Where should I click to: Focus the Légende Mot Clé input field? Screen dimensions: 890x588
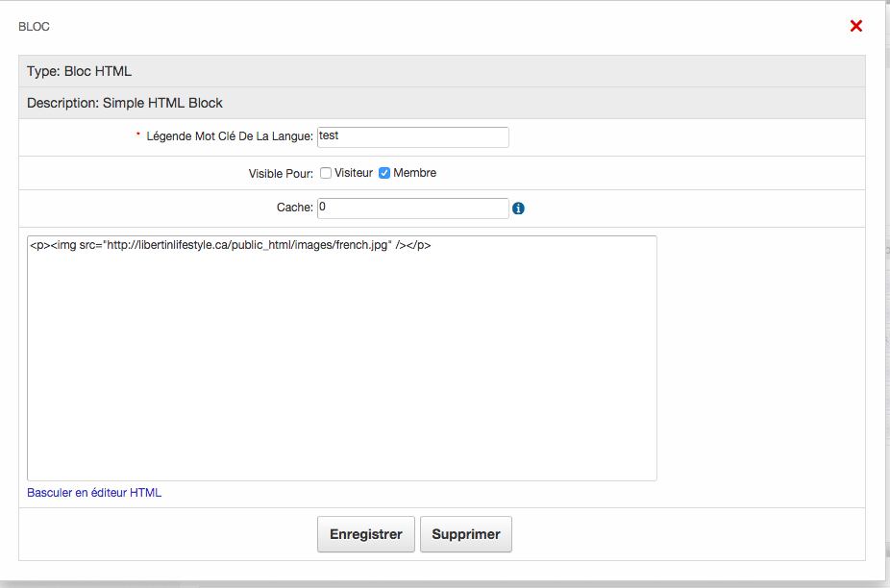click(x=412, y=137)
